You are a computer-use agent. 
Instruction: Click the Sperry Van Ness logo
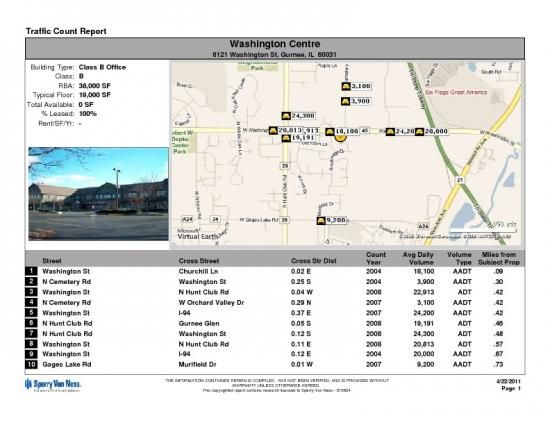click(x=53, y=385)
